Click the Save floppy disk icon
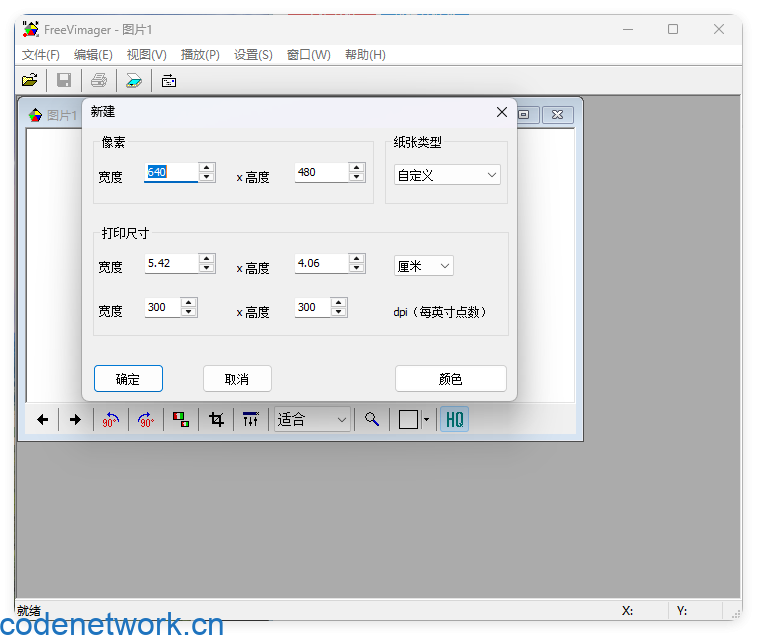757x635 pixels. click(x=64, y=80)
